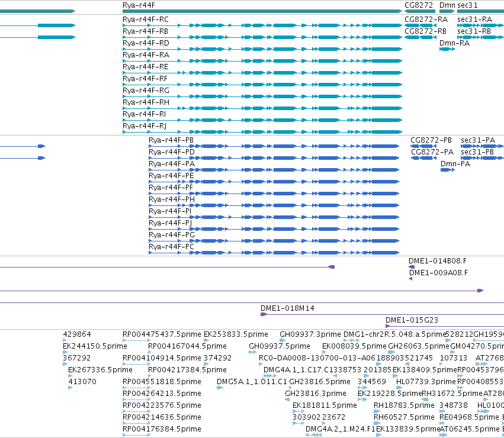Select the Dmn gene label

pos(447,5)
